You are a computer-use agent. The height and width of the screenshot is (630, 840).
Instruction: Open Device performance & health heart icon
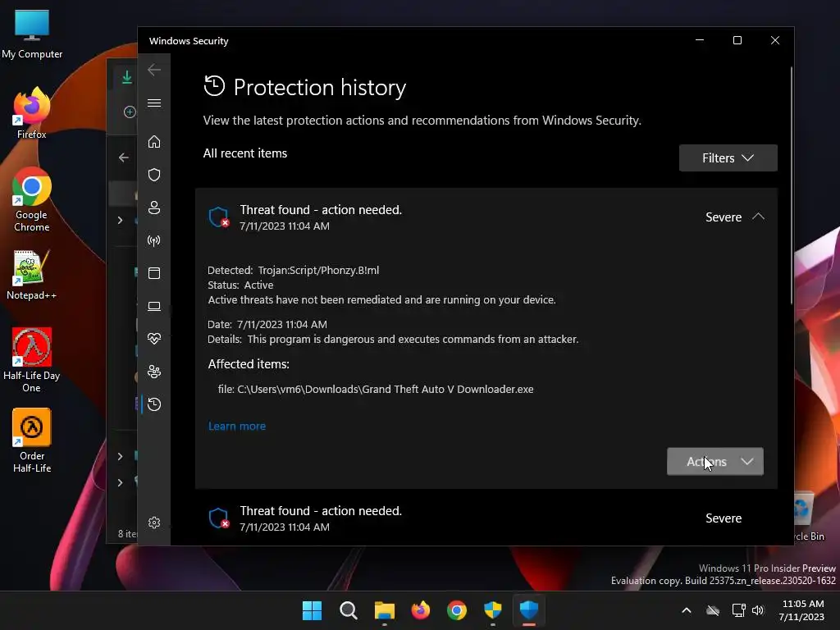tap(154, 339)
